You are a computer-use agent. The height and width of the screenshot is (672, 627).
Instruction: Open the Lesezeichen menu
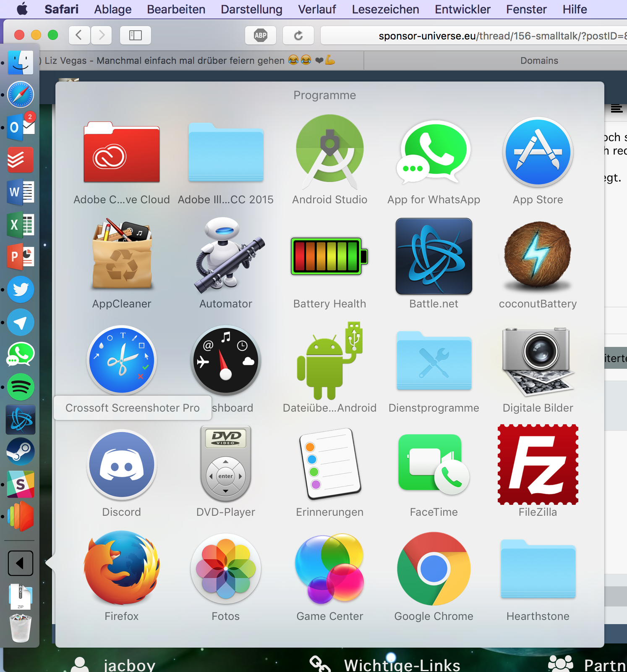click(385, 9)
